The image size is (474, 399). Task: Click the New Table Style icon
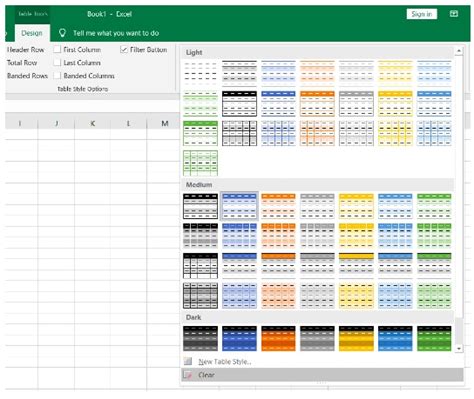[188, 361]
